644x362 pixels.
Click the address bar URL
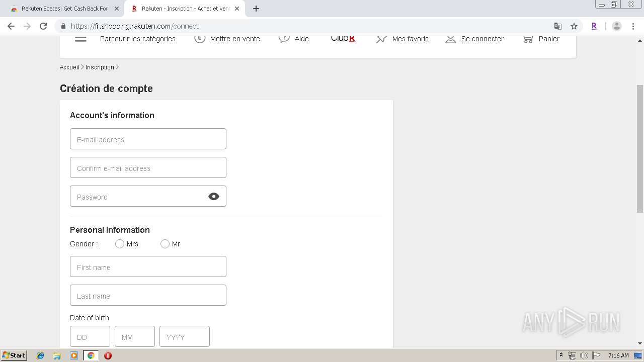(x=135, y=26)
